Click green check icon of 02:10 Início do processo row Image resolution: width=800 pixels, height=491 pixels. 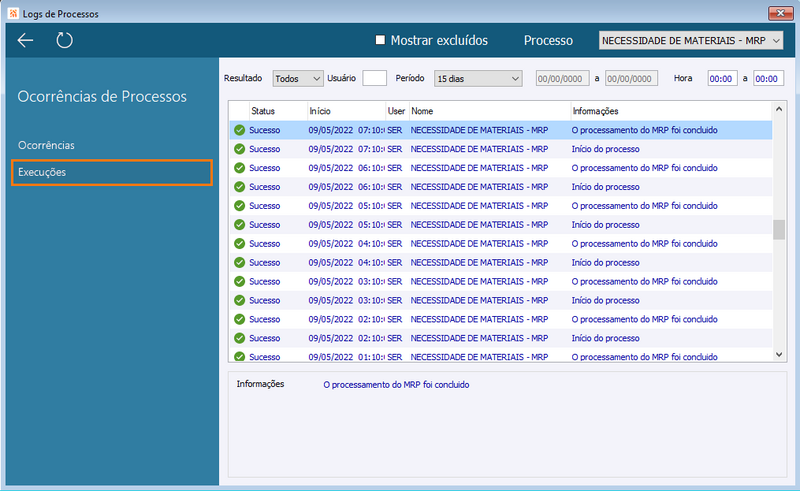pos(239,338)
